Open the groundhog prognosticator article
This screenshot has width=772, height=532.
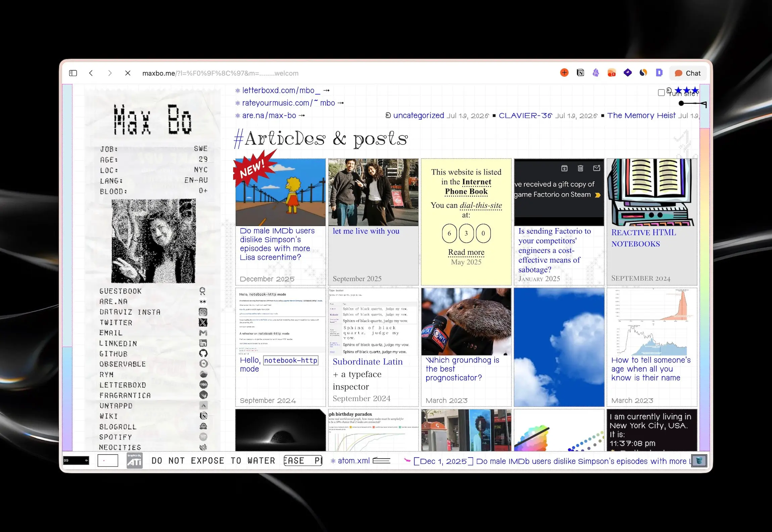462,369
